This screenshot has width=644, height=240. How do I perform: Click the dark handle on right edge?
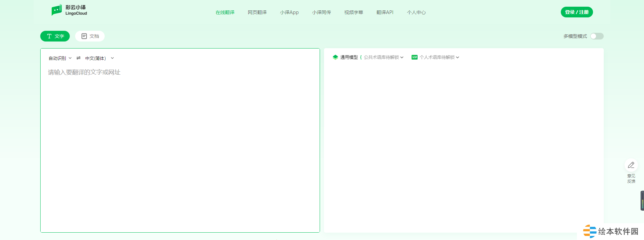[x=642, y=201]
